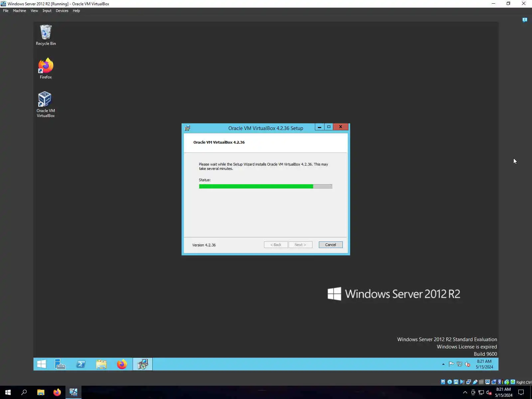Click the network adapters indicator in status bar
This screenshot has width=532, height=399.
468,382
